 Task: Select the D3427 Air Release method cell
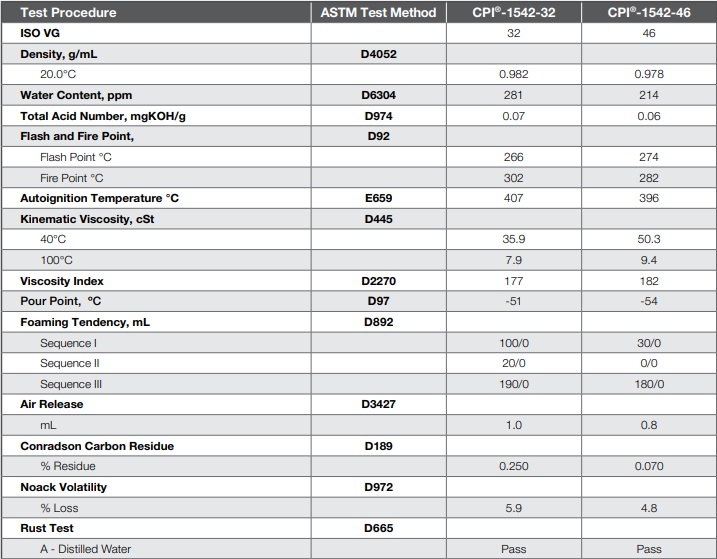click(379, 404)
